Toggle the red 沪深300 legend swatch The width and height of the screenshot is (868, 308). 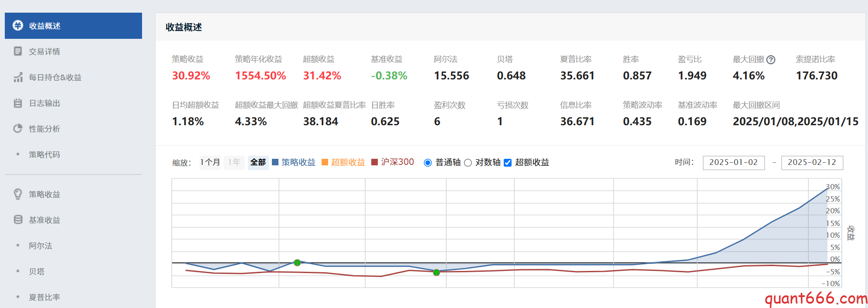tap(374, 162)
